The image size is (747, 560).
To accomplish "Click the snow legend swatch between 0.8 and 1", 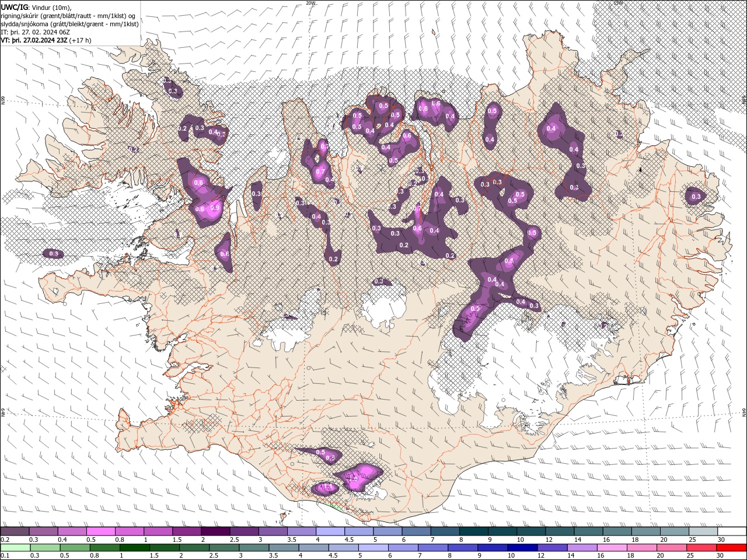I will pos(129,531).
